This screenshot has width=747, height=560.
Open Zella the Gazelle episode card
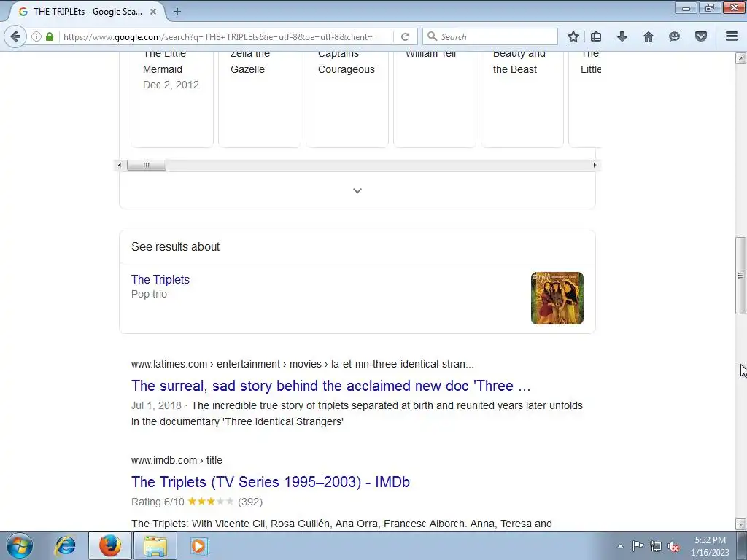click(x=260, y=99)
